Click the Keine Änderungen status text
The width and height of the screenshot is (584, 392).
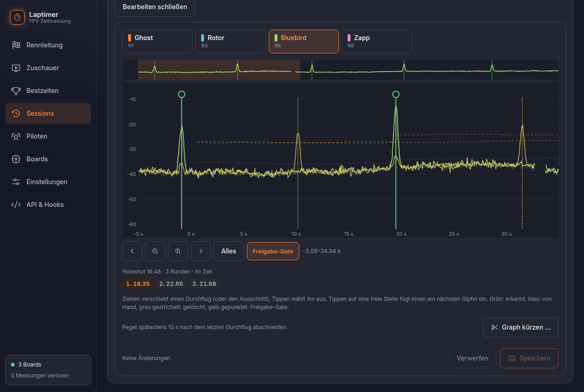[146, 358]
